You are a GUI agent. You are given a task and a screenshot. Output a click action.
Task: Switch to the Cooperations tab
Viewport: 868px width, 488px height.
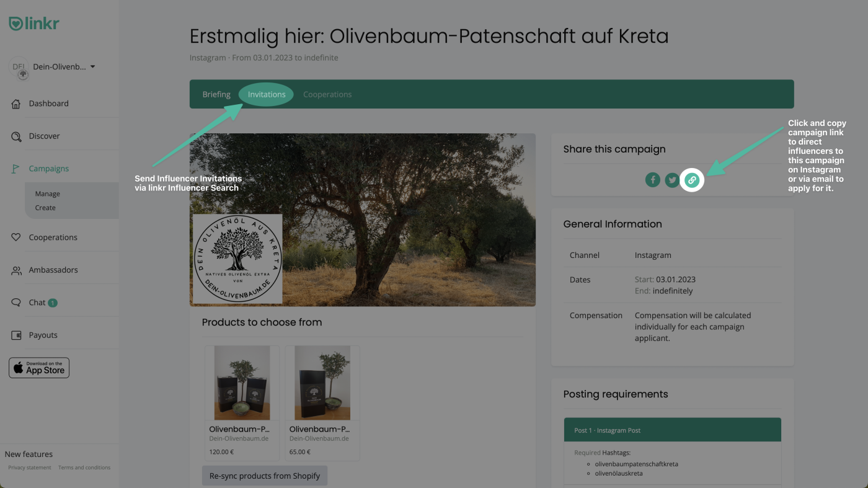coord(327,94)
